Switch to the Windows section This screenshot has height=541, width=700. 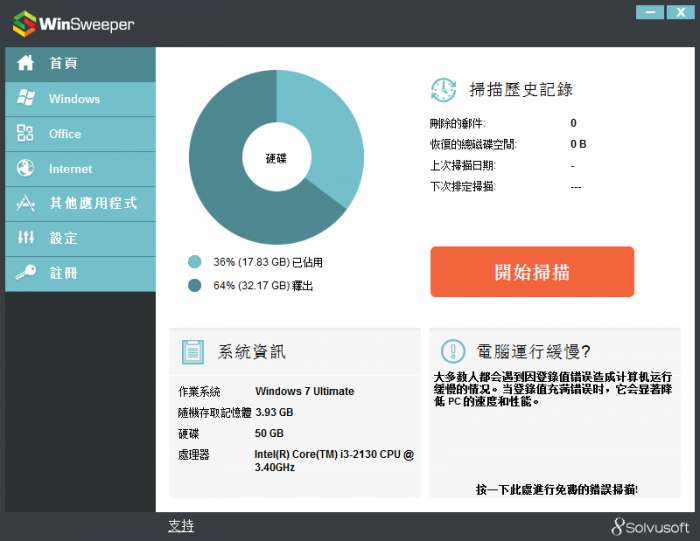click(x=80, y=99)
